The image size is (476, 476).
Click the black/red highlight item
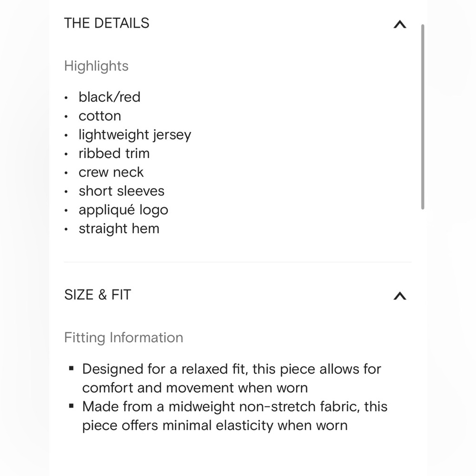pyautogui.click(x=109, y=97)
